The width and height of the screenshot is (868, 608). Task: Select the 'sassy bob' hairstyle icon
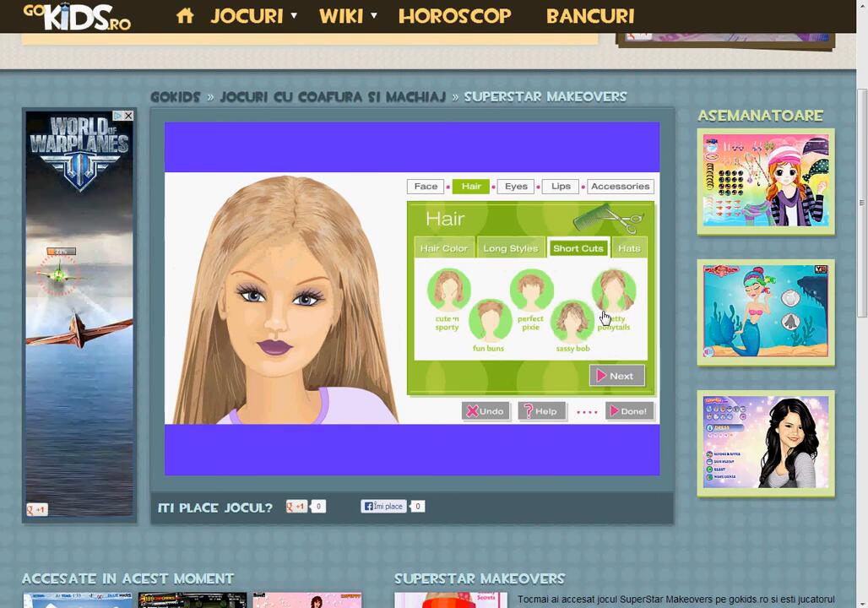(x=572, y=321)
